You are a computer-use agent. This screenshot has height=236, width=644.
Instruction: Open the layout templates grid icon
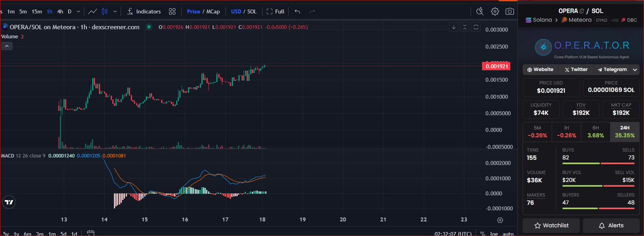[172, 11]
